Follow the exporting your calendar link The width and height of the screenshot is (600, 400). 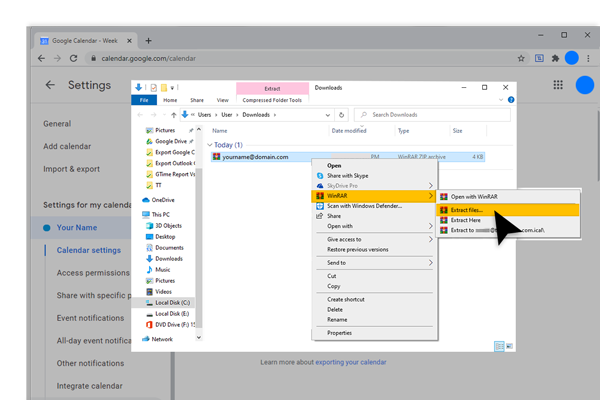(x=351, y=362)
